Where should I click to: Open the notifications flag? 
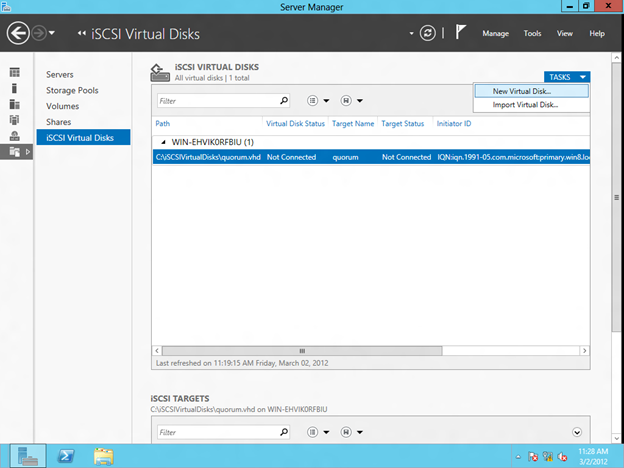(x=461, y=33)
